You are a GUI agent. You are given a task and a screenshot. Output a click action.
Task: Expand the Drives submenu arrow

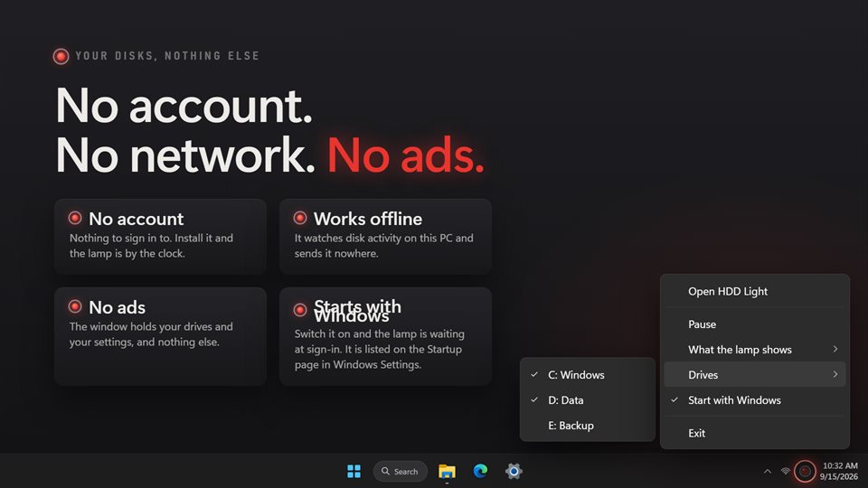coord(835,374)
